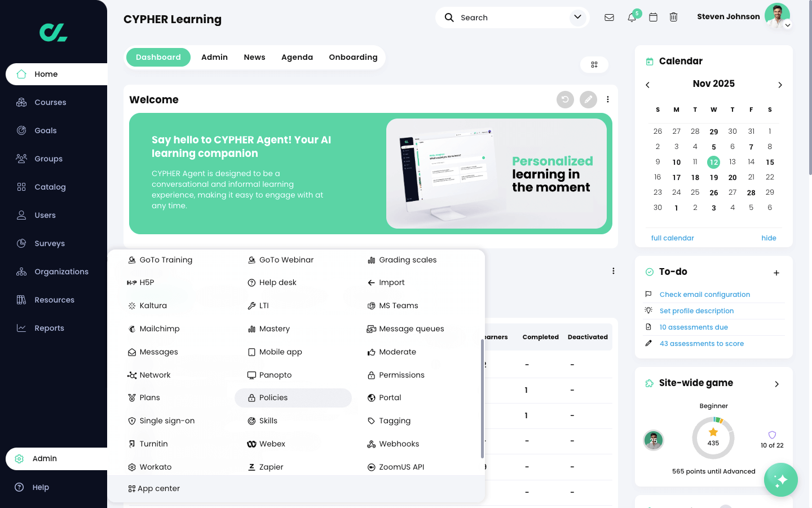
Task: Open Check email configuration to-do
Action: [x=705, y=295]
